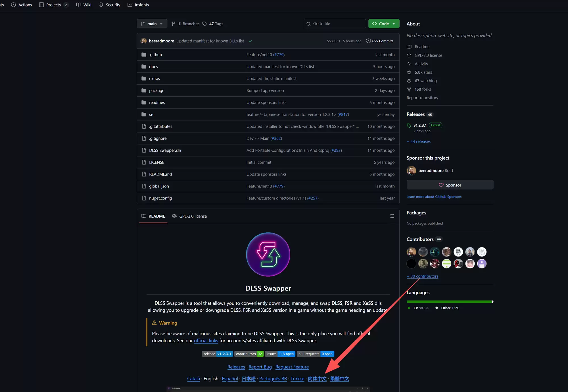
Task: Open the green Code dropdown
Action: point(384,24)
